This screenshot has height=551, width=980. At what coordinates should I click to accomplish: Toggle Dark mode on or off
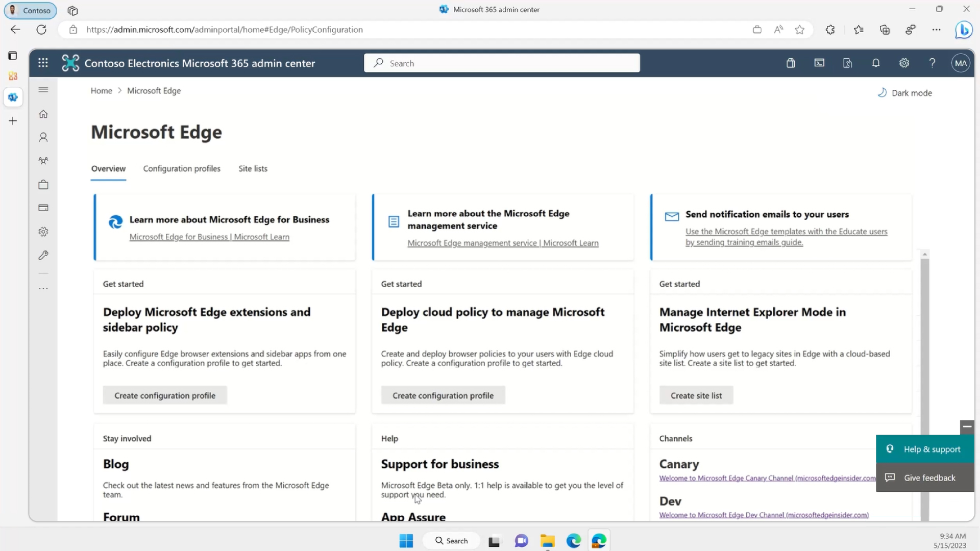(x=904, y=93)
